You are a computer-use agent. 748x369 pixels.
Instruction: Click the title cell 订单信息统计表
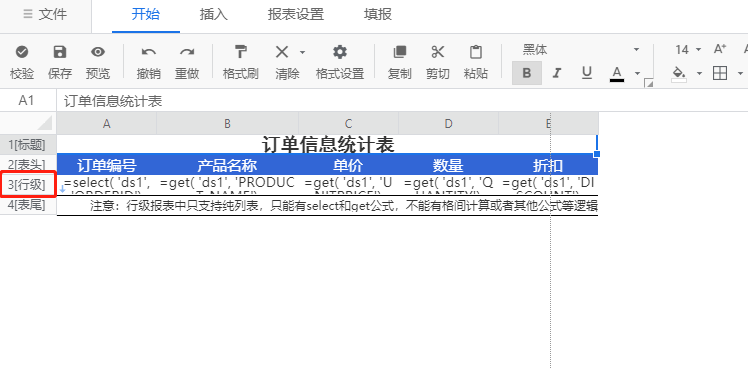pyautogui.click(x=327, y=144)
